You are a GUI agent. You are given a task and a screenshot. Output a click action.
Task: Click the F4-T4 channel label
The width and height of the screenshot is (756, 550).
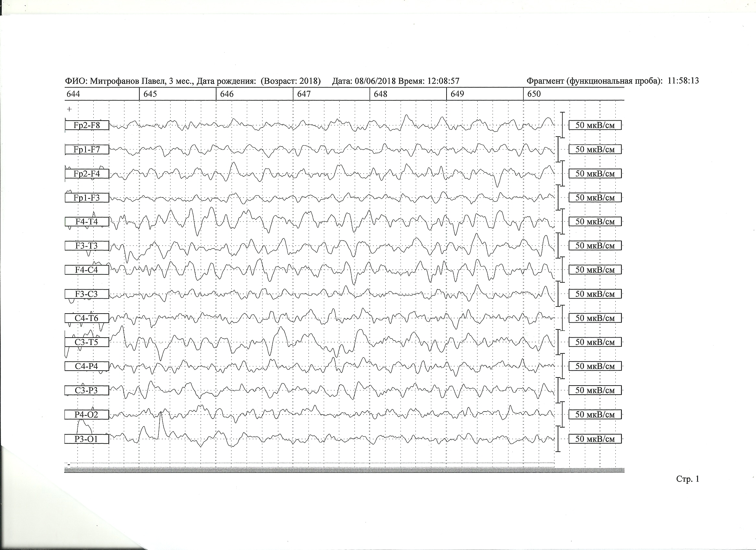(87, 222)
